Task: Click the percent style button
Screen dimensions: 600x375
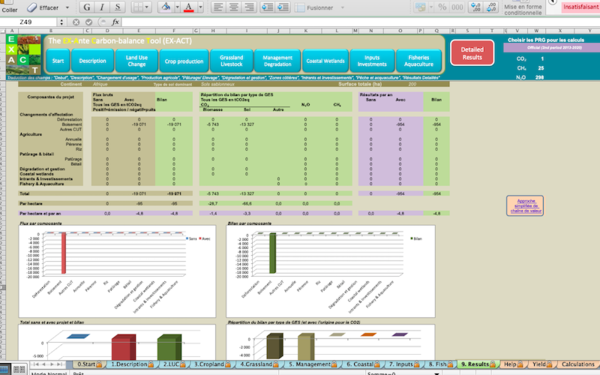Action: click(x=442, y=7)
